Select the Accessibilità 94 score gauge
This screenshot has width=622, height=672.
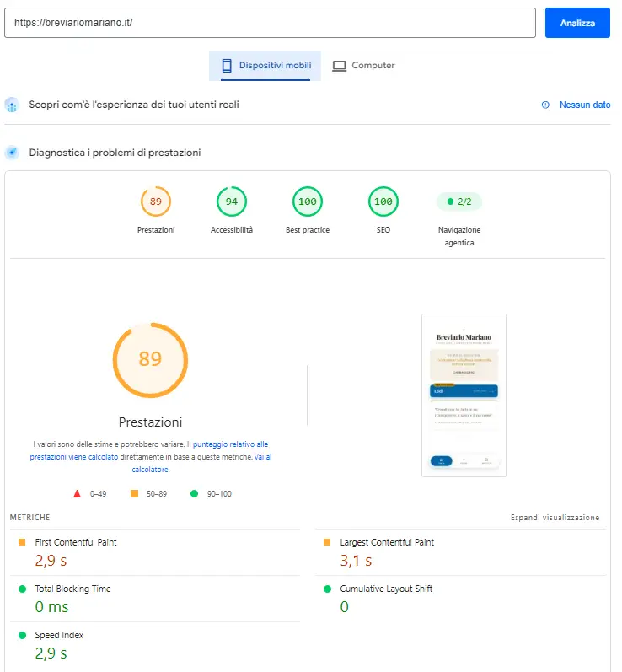coord(232,202)
